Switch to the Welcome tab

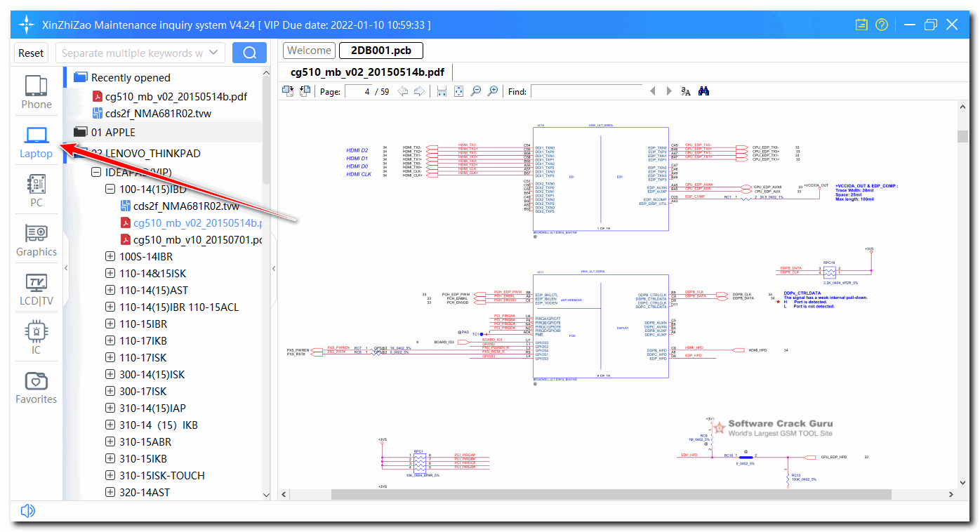coord(309,50)
